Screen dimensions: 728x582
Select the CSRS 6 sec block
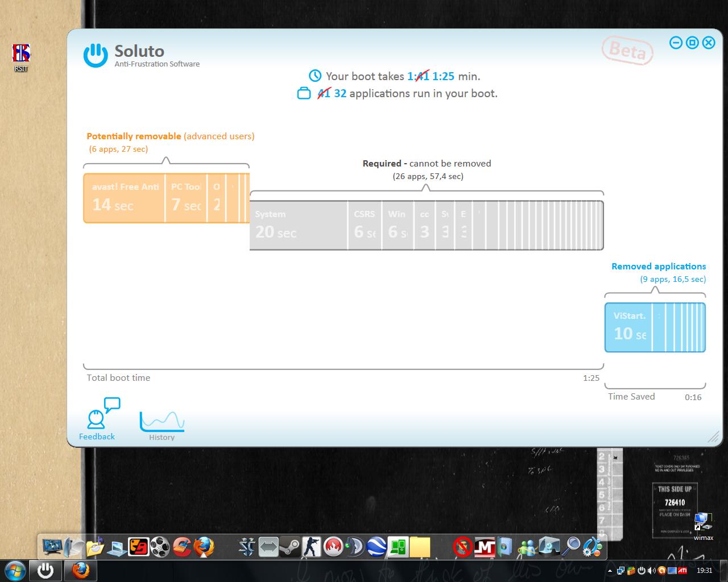pyautogui.click(x=365, y=225)
